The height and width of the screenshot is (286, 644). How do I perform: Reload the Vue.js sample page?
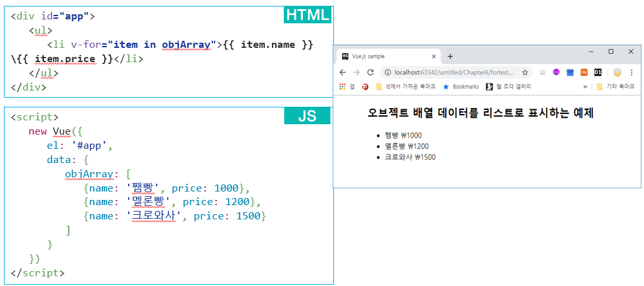click(370, 72)
